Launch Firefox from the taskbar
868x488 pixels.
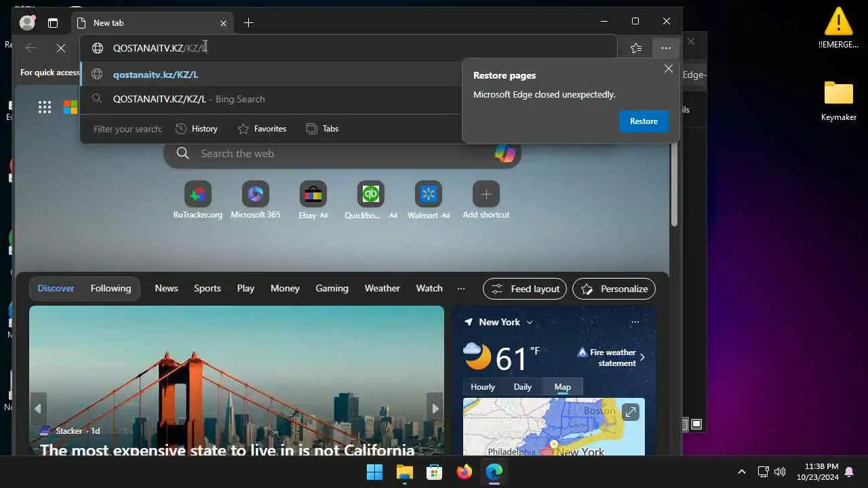[464, 472]
